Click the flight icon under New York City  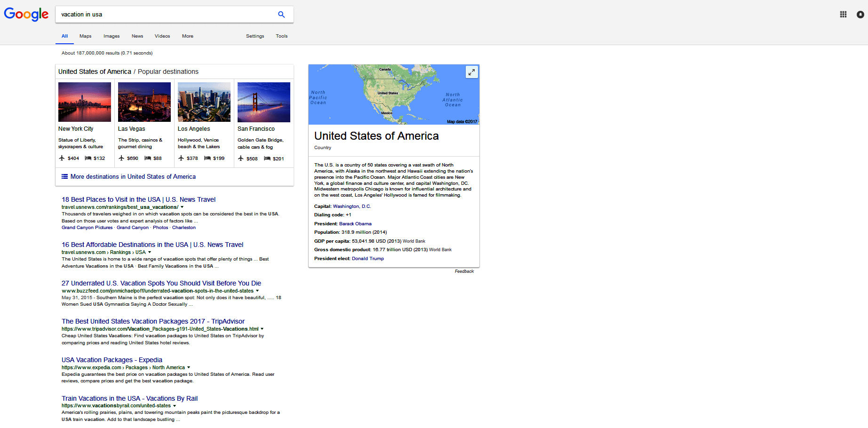click(x=62, y=158)
